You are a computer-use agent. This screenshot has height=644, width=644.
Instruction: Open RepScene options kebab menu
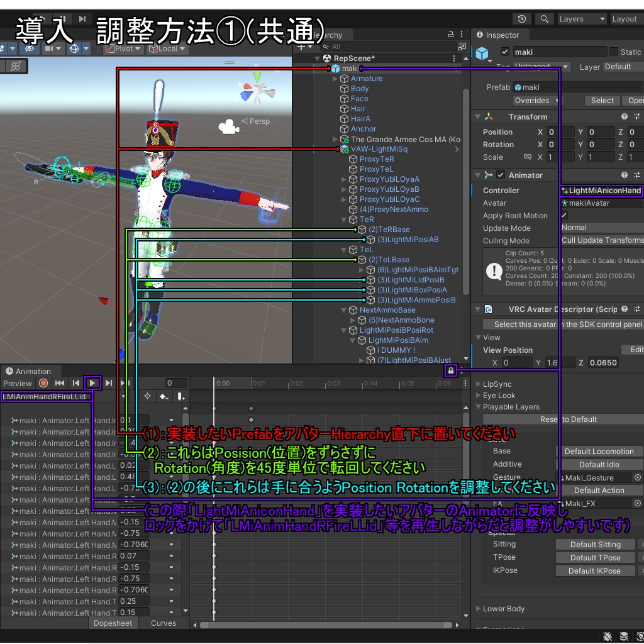[x=454, y=58]
